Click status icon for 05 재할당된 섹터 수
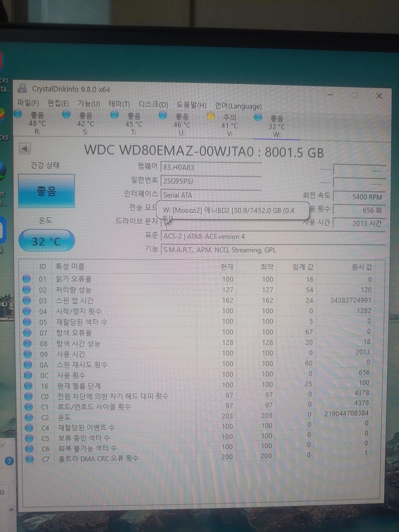Screen dimensions: 399x532 coord(27,321)
